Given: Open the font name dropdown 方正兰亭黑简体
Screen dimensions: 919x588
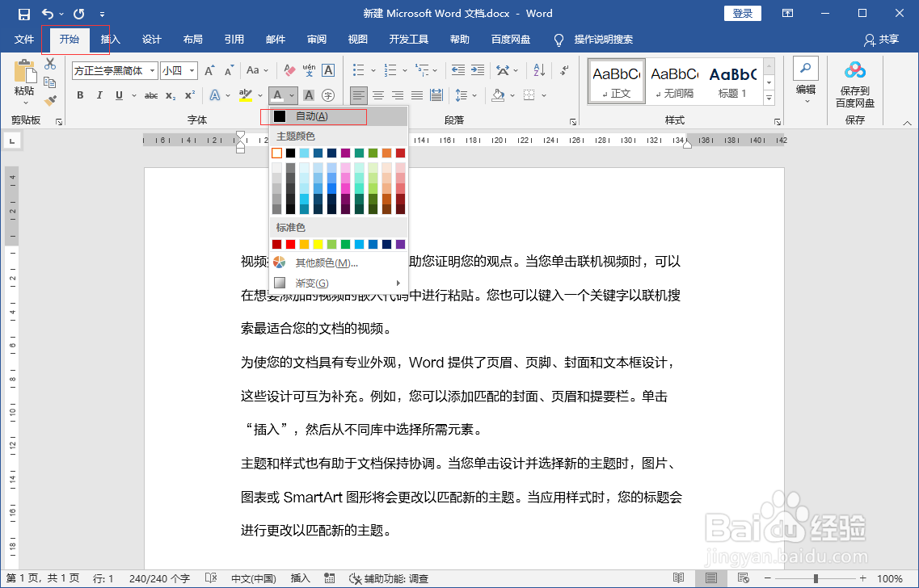Looking at the screenshot, I should tap(153, 71).
